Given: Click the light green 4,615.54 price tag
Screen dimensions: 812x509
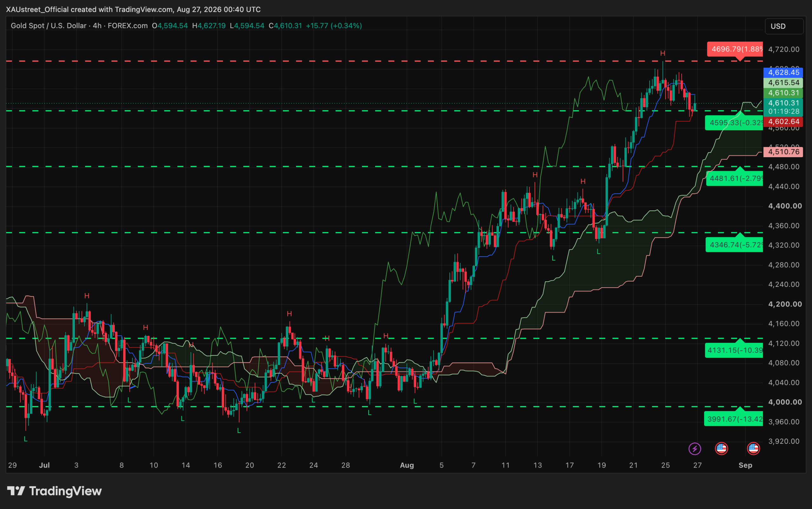Looking at the screenshot, I should [x=783, y=82].
